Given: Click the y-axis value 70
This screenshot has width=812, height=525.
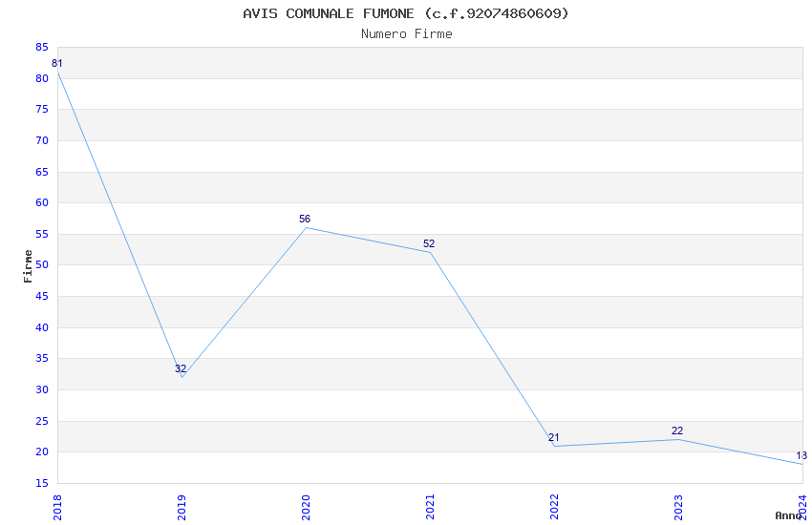Looking at the screenshot, I should coord(42,140).
